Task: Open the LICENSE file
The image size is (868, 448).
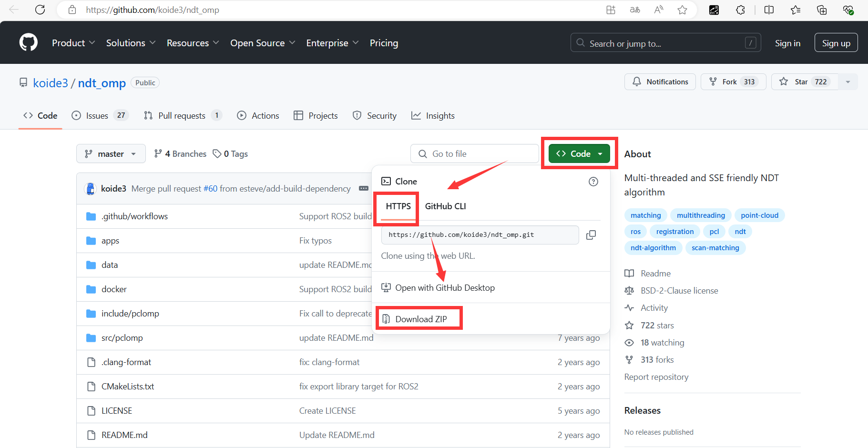Action: [117, 411]
